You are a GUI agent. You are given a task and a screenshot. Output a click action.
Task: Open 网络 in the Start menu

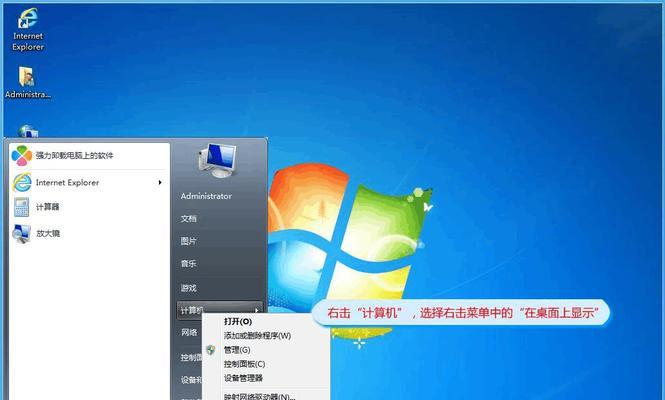(x=189, y=332)
